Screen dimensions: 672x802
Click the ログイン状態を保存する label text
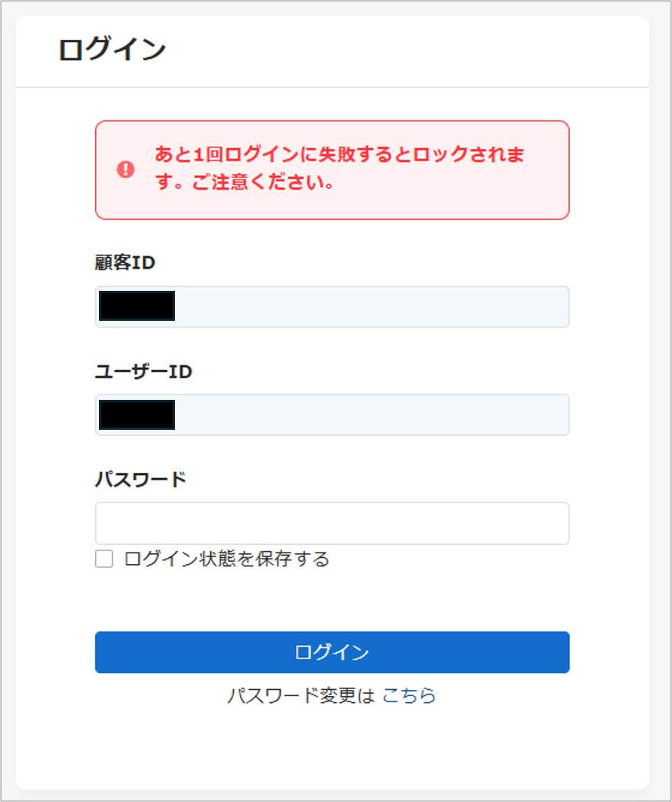[226, 559]
